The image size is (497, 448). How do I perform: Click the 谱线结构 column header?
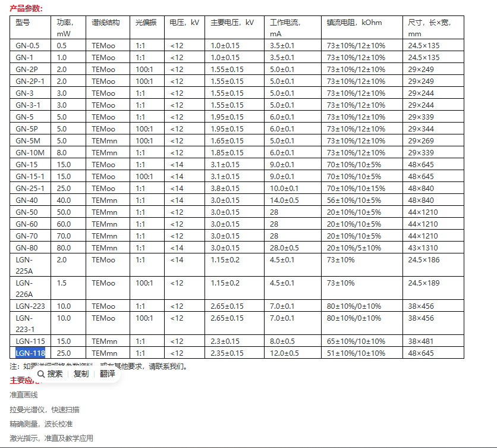[x=105, y=23]
